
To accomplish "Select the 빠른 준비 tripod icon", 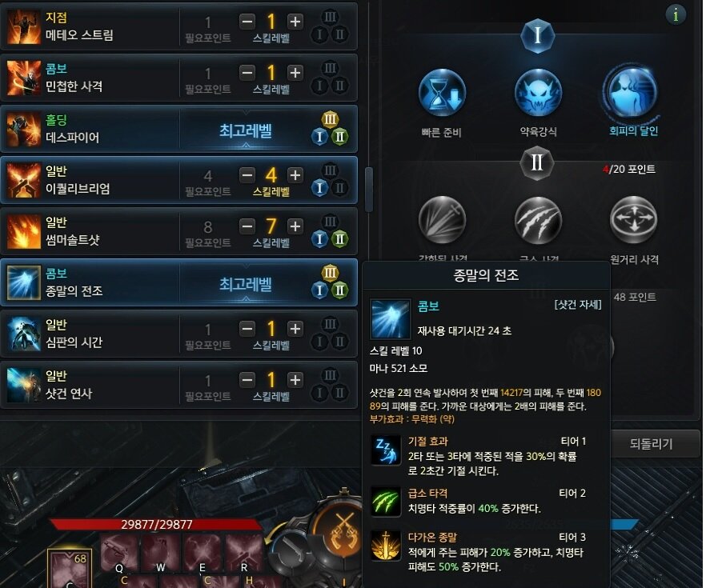I will pos(442,94).
